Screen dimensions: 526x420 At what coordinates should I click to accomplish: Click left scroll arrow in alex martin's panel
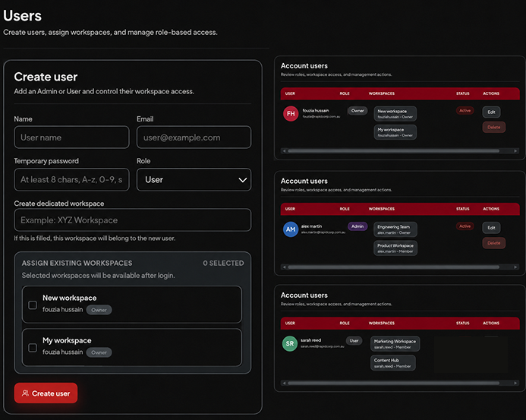[284, 267]
